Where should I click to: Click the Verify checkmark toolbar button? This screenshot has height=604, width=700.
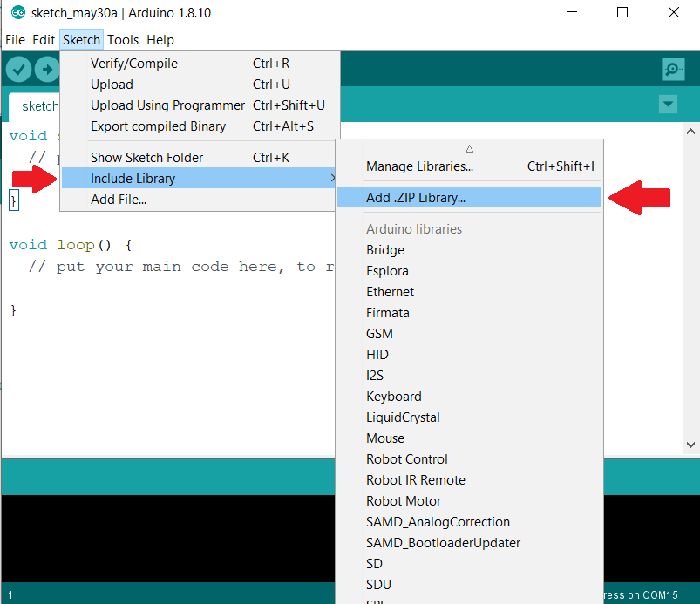18,70
